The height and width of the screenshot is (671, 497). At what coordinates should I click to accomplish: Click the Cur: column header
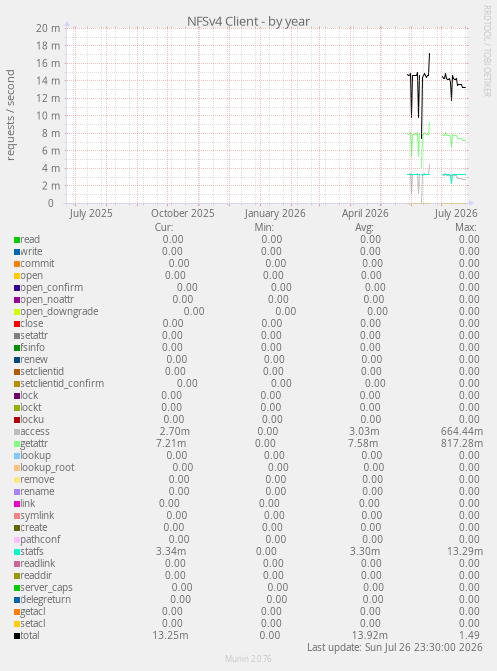point(164,227)
